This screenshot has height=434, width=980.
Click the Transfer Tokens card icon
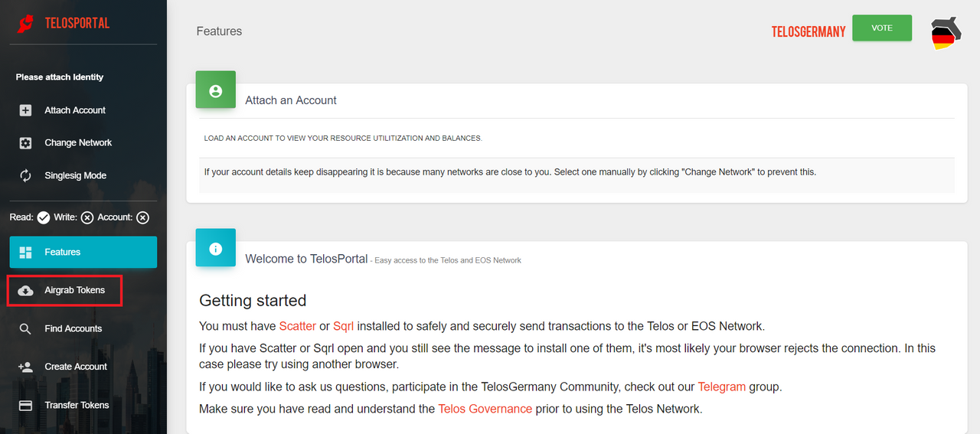click(x=25, y=406)
